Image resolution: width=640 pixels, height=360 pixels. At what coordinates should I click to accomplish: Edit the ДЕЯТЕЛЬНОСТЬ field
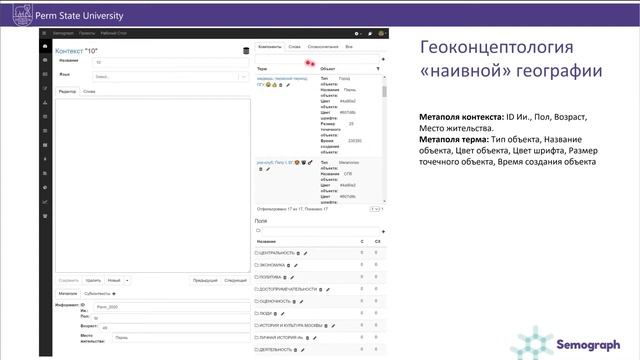click(303, 350)
